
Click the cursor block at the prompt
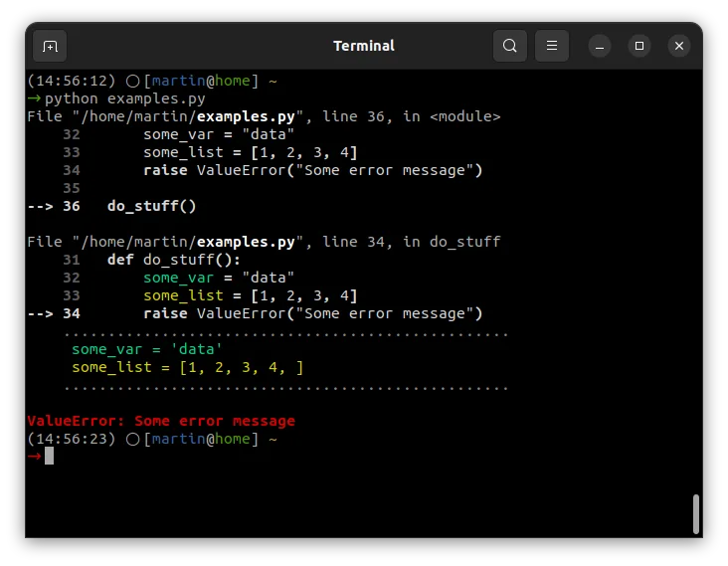(49, 456)
